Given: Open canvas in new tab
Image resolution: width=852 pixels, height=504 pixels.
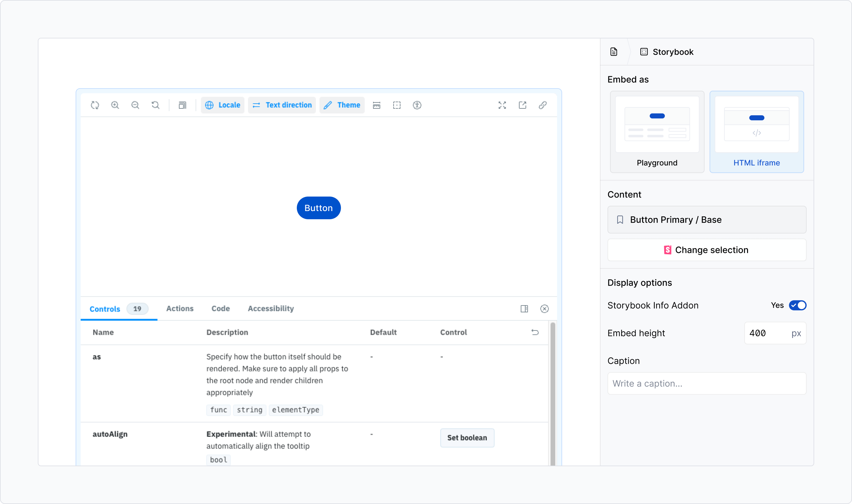Looking at the screenshot, I should point(522,105).
